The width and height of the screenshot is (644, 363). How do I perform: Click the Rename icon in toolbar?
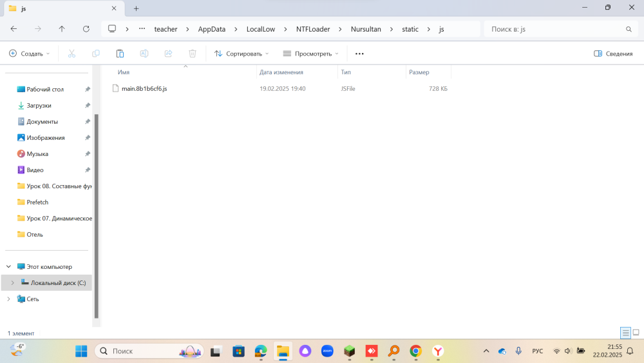click(x=144, y=54)
